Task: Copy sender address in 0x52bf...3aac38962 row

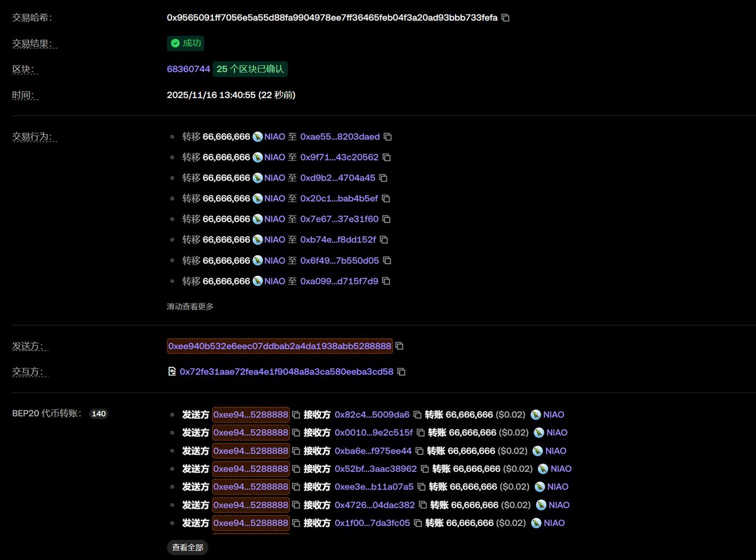Action: (296, 469)
